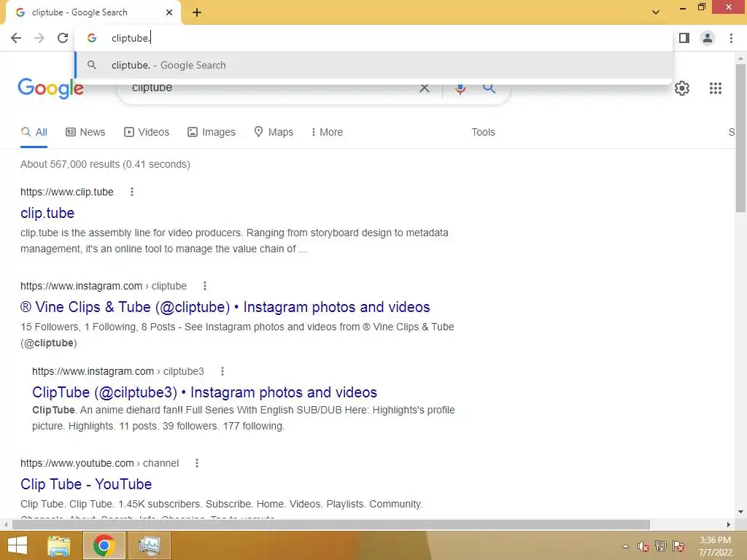747x560 pixels.
Task: Open options for the clip.tube result
Action: click(132, 192)
